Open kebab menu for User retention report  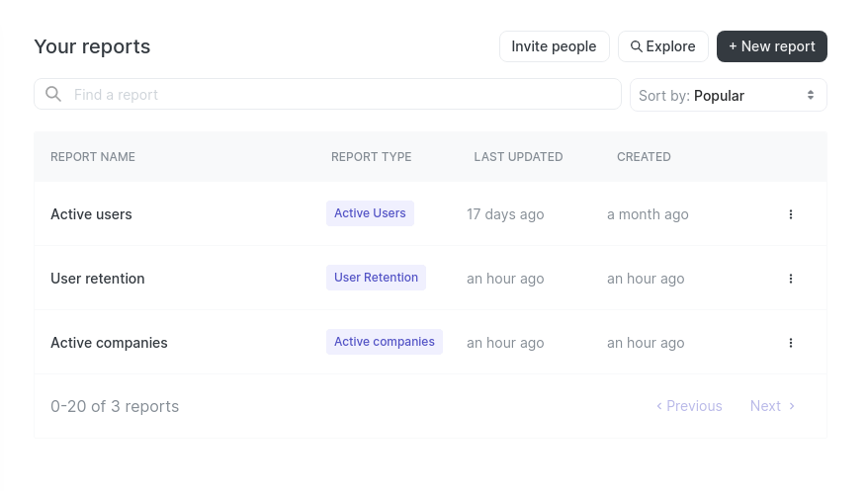791,279
